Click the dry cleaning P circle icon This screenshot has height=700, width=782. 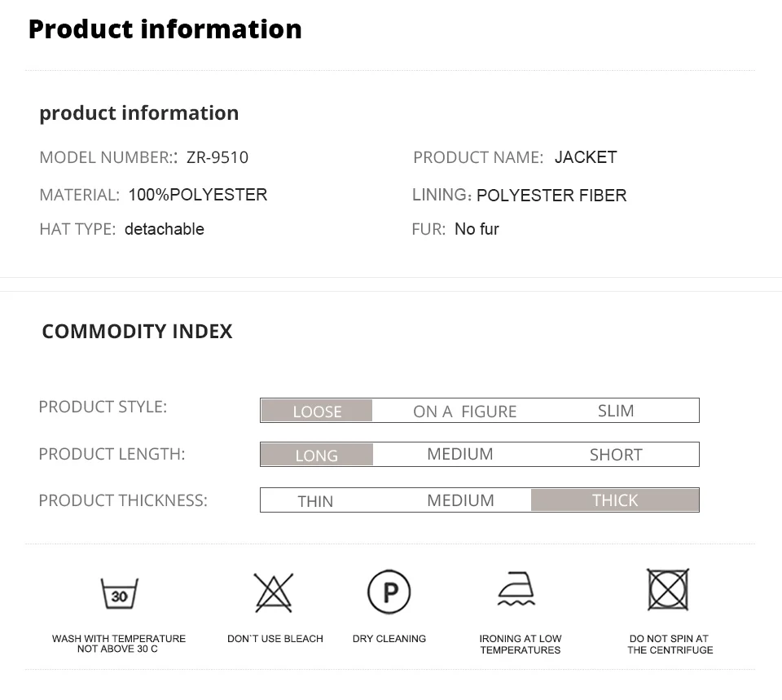389,592
